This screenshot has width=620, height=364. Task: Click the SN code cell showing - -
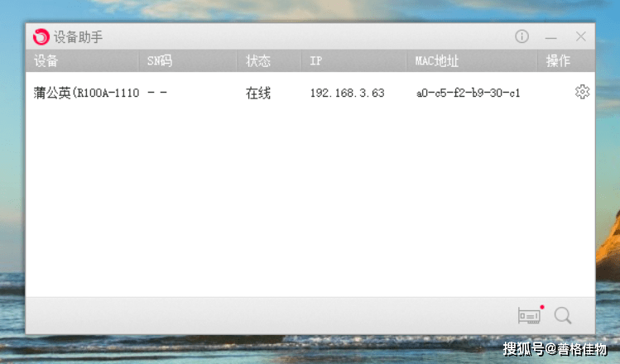[x=157, y=93]
